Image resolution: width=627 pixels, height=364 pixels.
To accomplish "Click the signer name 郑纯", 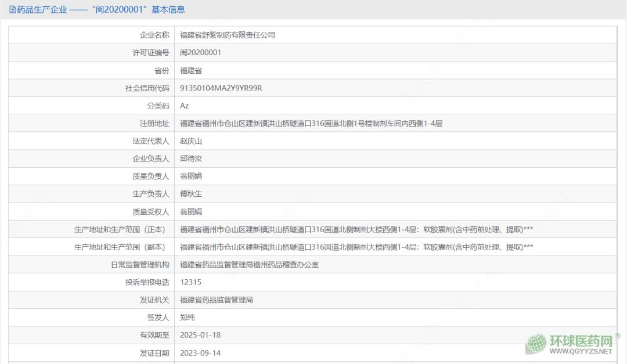I will coord(188,318).
